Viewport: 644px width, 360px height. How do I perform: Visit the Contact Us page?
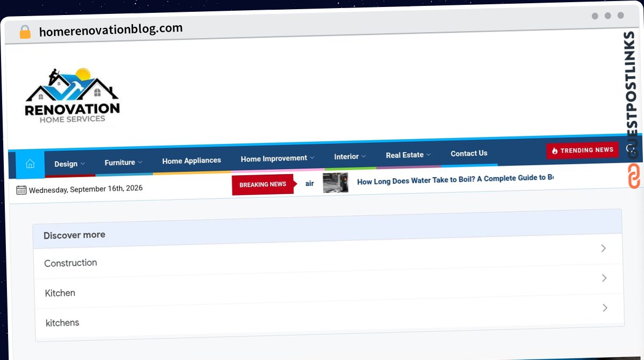click(x=469, y=153)
